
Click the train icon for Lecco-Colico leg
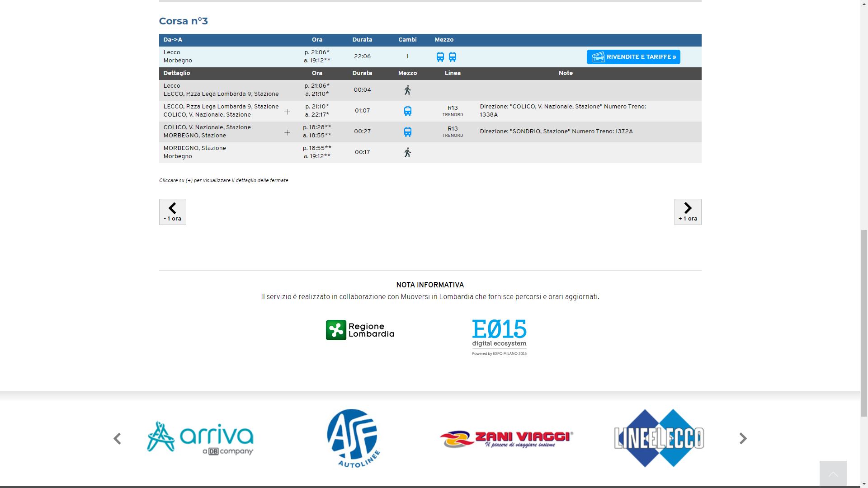click(x=407, y=111)
